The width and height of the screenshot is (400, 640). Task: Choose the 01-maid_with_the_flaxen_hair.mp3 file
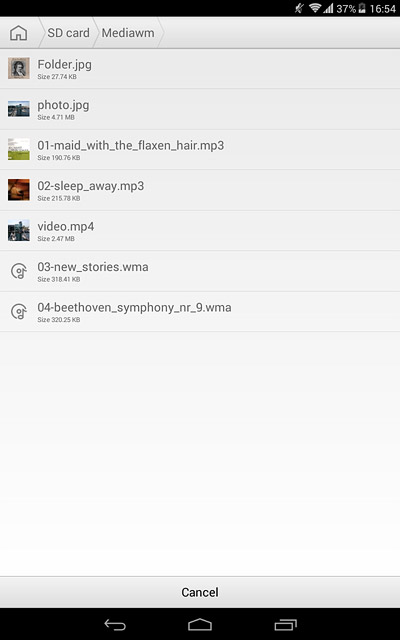point(200,150)
